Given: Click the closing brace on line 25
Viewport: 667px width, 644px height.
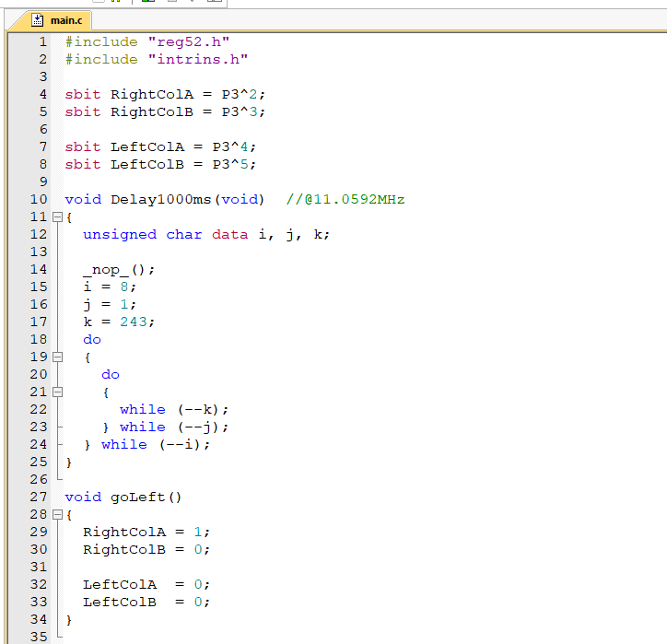Looking at the screenshot, I should click(x=69, y=463).
